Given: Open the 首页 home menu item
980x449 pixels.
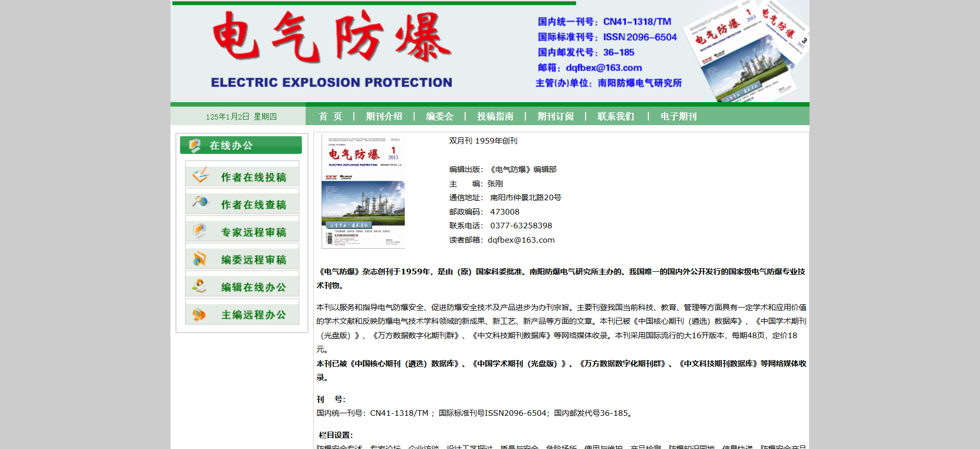Looking at the screenshot, I should (330, 116).
